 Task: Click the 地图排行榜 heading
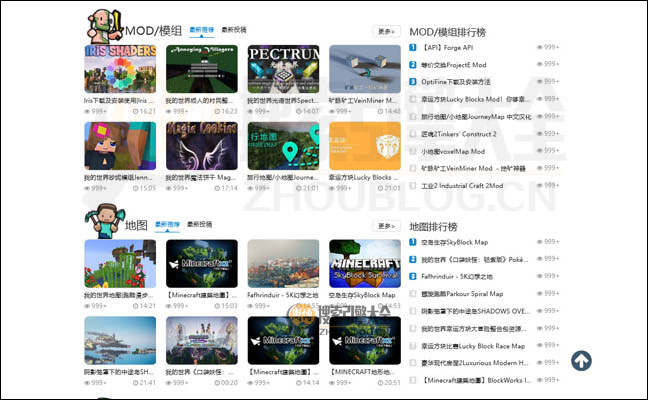(433, 226)
